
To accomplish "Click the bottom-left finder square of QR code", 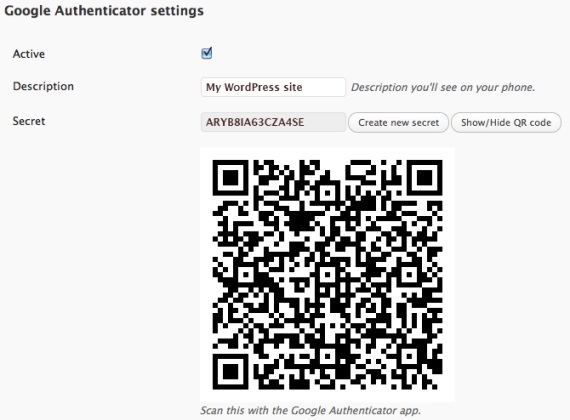I will [x=230, y=372].
